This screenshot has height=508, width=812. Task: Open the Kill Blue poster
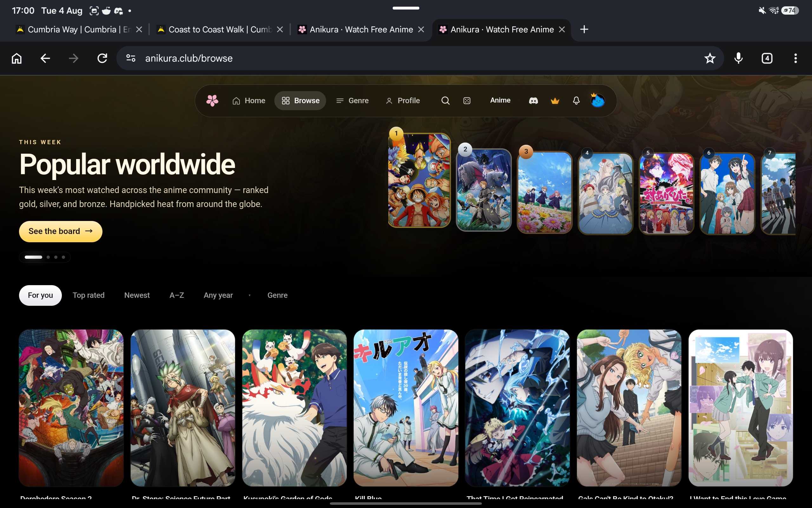coord(406,408)
